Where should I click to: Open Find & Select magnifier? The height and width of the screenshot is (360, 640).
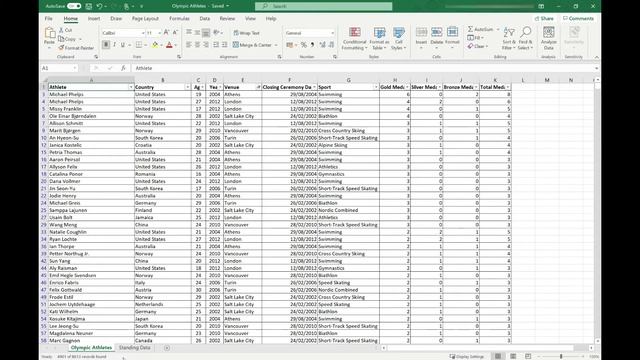[x=526, y=38]
